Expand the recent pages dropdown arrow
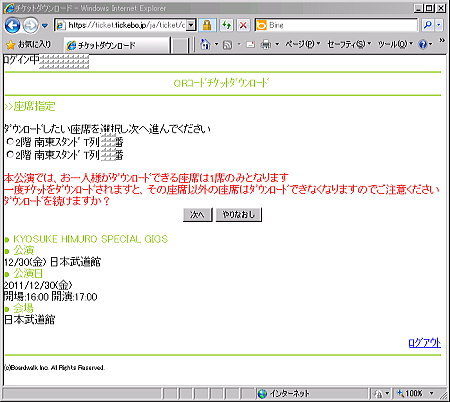The height and width of the screenshot is (402, 450). tap(45, 26)
